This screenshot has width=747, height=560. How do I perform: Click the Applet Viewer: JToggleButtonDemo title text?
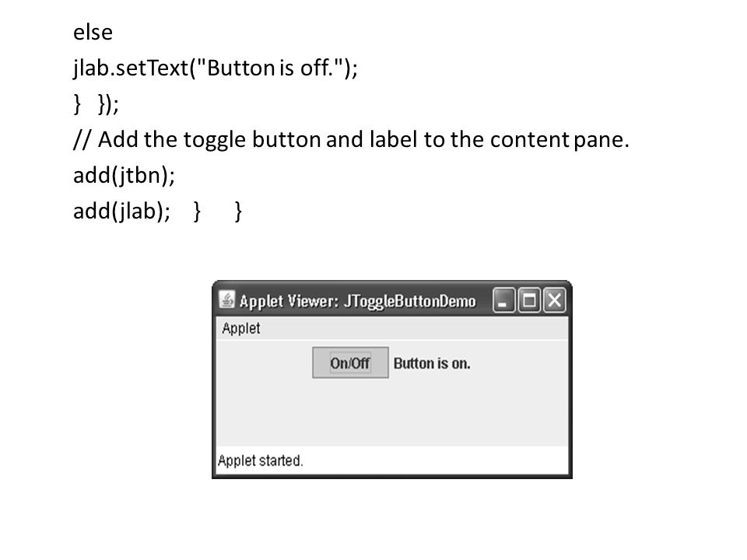point(357,301)
